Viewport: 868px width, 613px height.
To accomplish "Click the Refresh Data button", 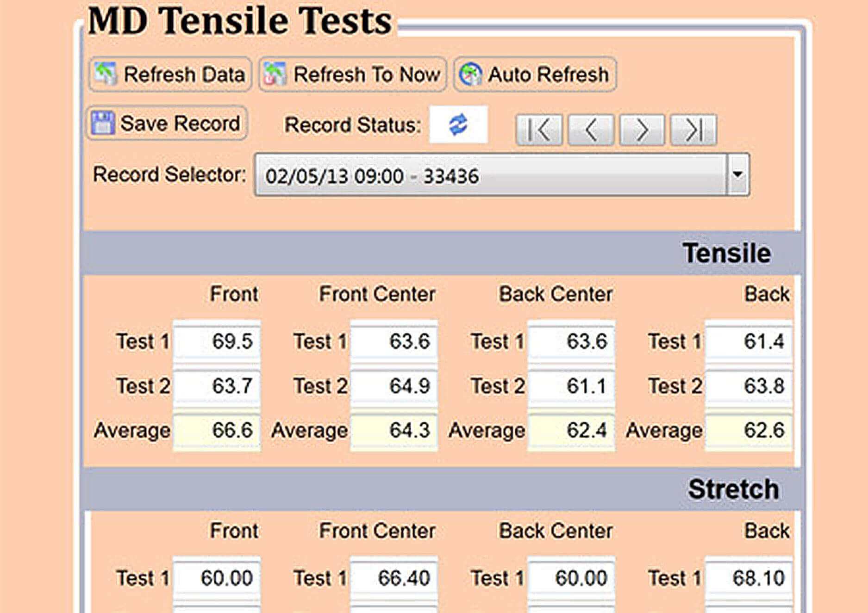I will pos(170,74).
